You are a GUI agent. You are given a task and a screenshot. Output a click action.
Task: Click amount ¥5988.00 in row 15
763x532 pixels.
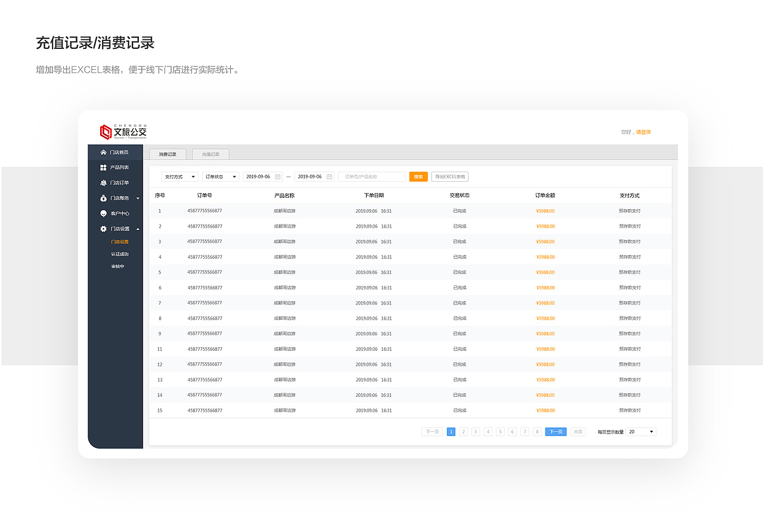point(545,410)
